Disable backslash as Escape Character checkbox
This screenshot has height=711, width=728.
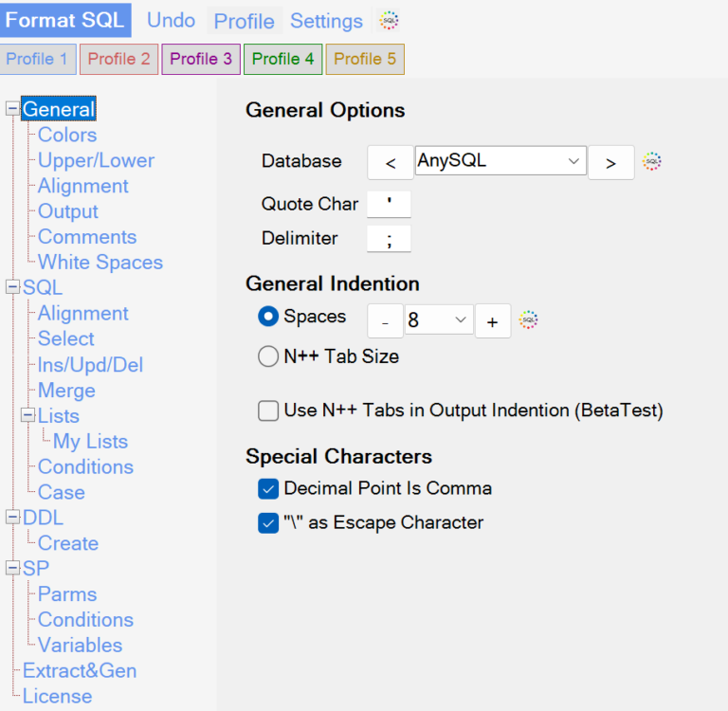point(268,522)
